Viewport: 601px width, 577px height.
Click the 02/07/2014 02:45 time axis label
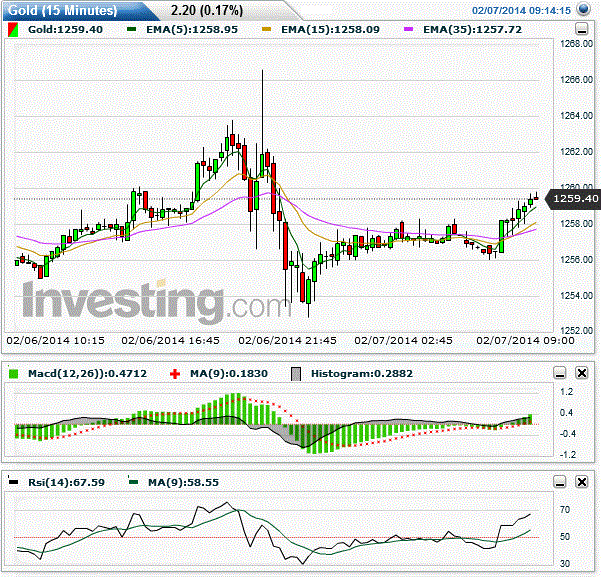point(404,340)
